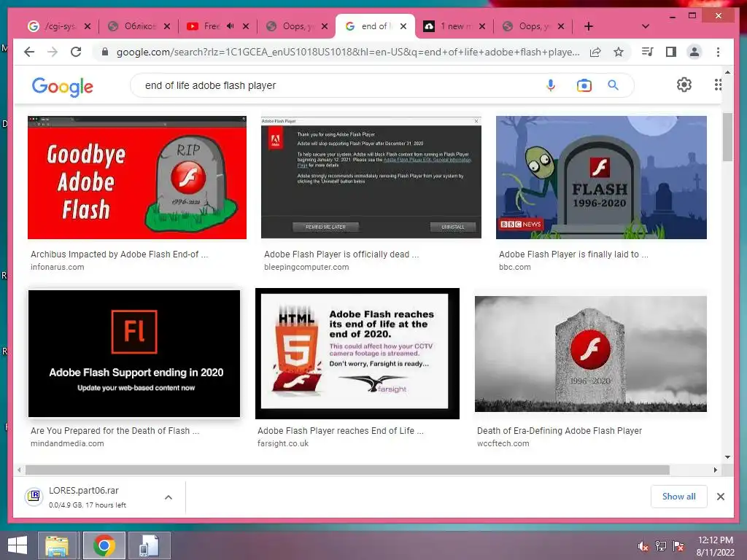Open 'Are You Prepared for the Death of Flash'
Viewport: 747px width, 560px height.
click(x=115, y=430)
